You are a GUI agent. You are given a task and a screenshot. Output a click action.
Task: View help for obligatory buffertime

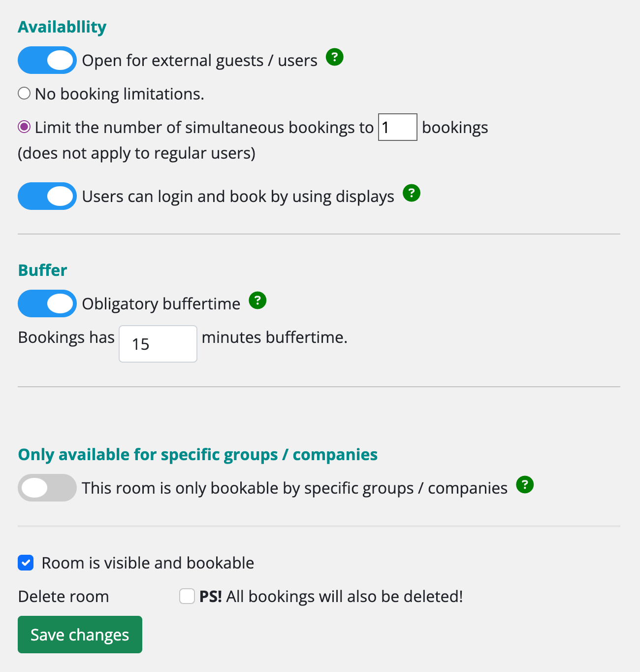pyautogui.click(x=257, y=301)
